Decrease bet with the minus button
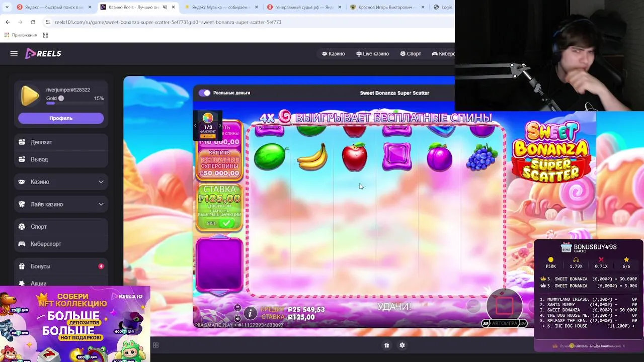The image size is (644, 362). [473, 306]
